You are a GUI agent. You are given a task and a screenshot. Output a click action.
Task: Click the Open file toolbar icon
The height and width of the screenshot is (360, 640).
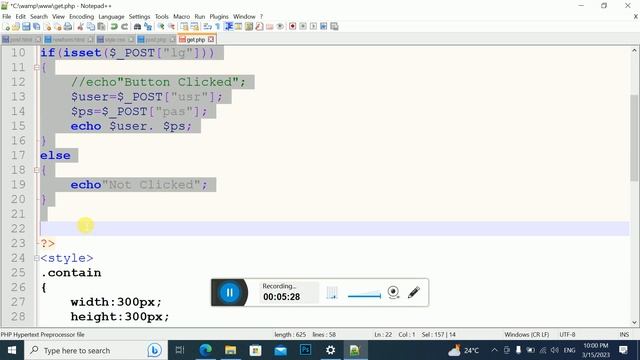click(16, 27)
